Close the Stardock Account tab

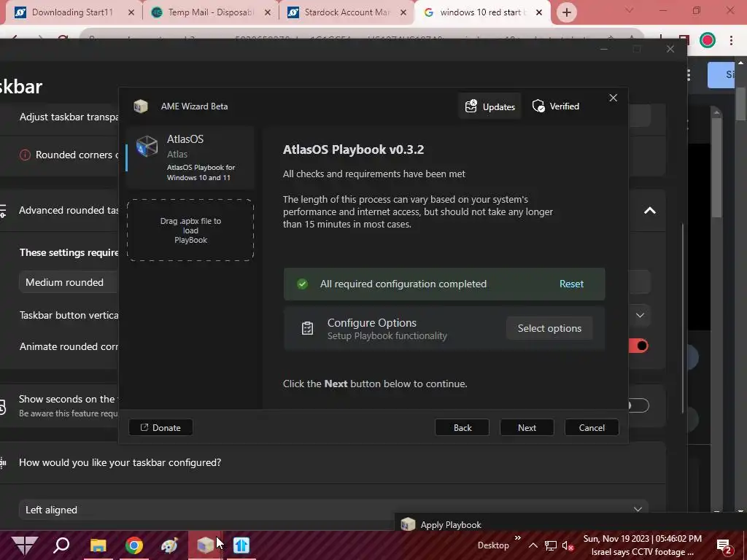coord(403,13)
